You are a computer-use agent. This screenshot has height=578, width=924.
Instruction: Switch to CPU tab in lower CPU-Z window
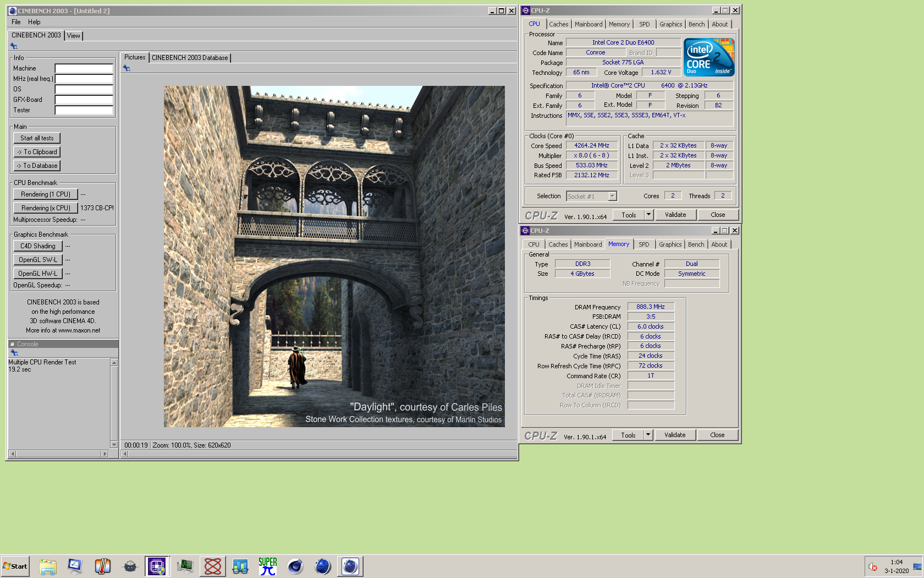click(534, 244)
